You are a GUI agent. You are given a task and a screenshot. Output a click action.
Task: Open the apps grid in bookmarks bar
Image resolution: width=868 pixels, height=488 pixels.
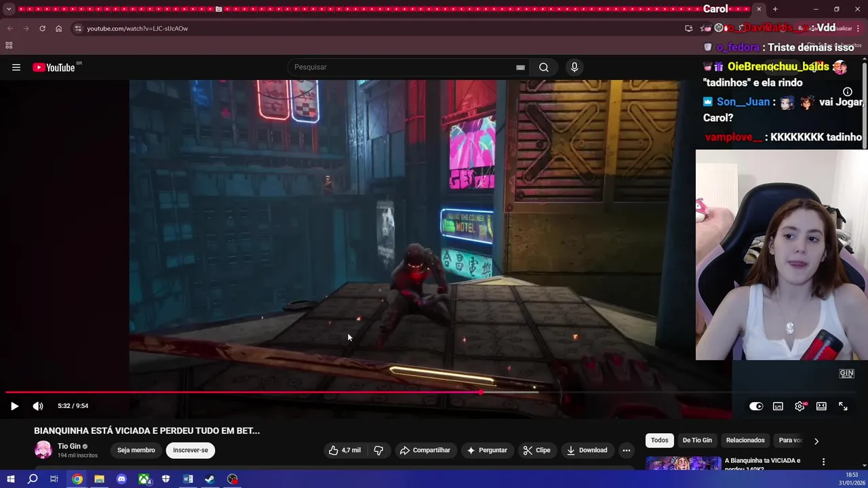point(9,45)
